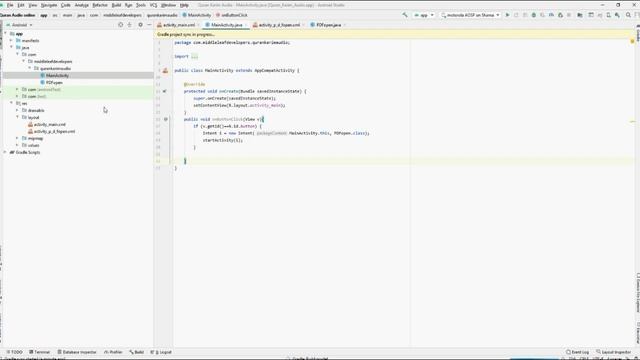Screen dimensions: 640x360
Task: Collapse the layout folder
Action: click(18, 117)
